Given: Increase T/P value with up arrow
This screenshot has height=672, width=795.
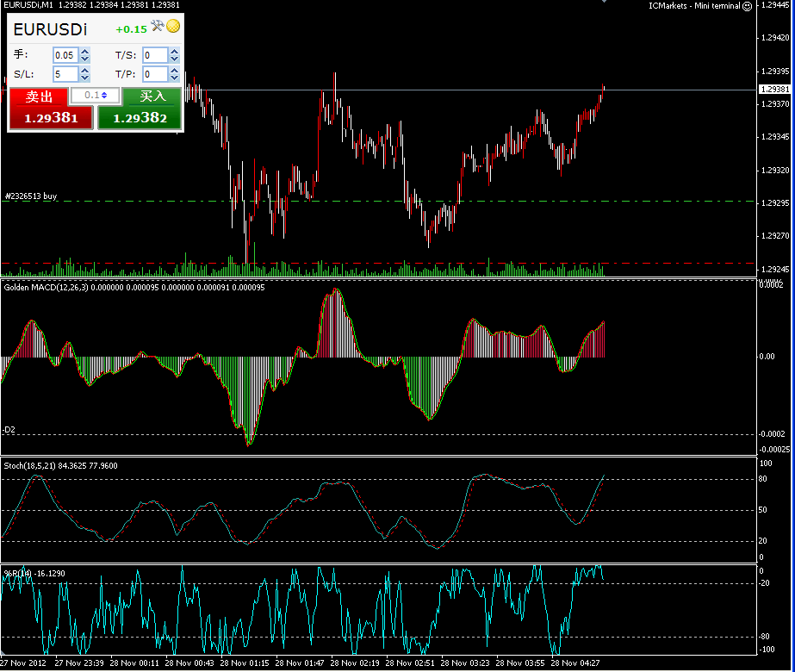Looking at the screenshot, I should tap(174, 71).
